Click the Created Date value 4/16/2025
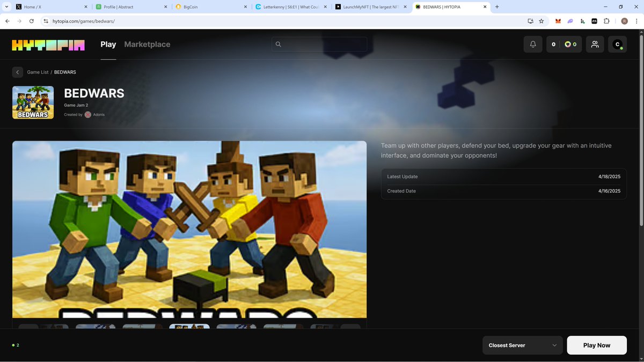 pos(609,191)
